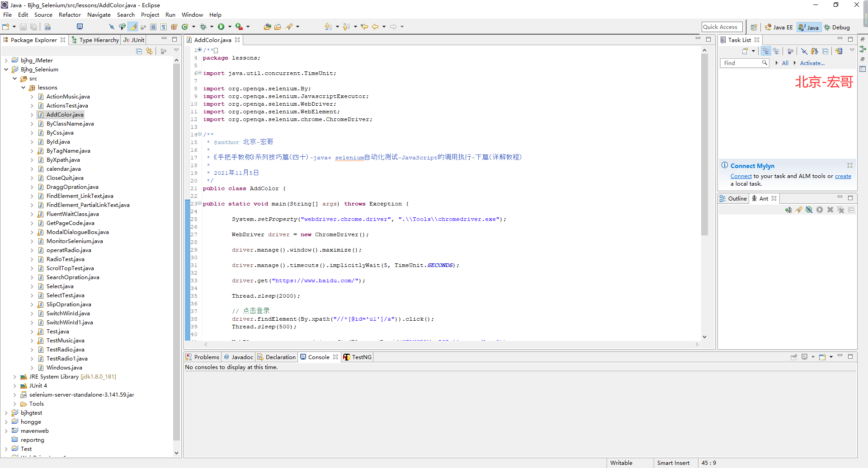This screenshot has height=468, width=868.
Task: Click the Activate link in Task List
Action: point(811,63)
